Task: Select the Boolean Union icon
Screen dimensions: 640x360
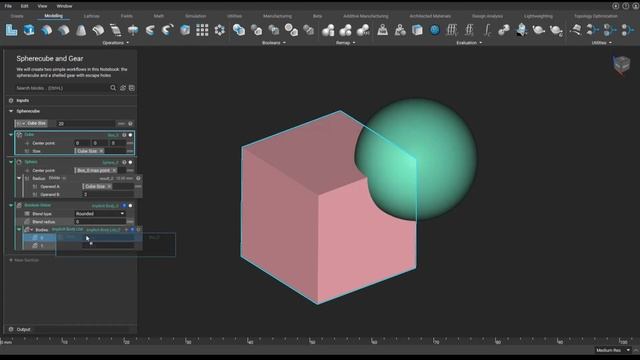Action: tap(239, 30)
